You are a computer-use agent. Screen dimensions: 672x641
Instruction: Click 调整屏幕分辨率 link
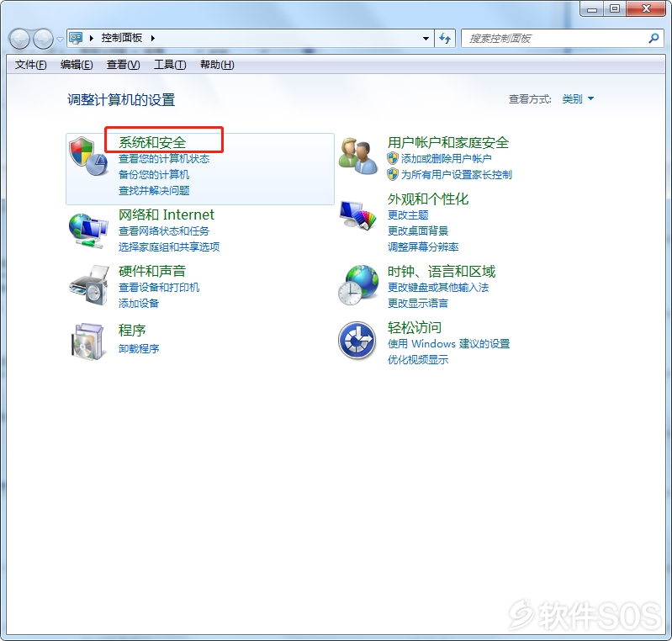[423, 246]
